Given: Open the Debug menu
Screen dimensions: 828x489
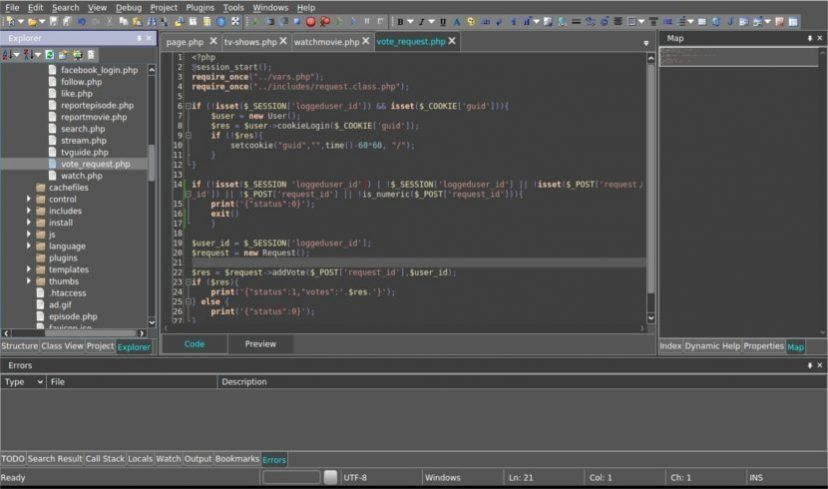Looking at the screenshot, I should pyautogui.click(x=128, y=7).
